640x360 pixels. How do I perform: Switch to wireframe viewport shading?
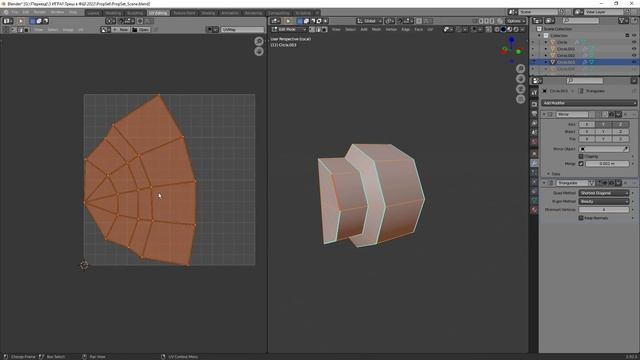497,29
